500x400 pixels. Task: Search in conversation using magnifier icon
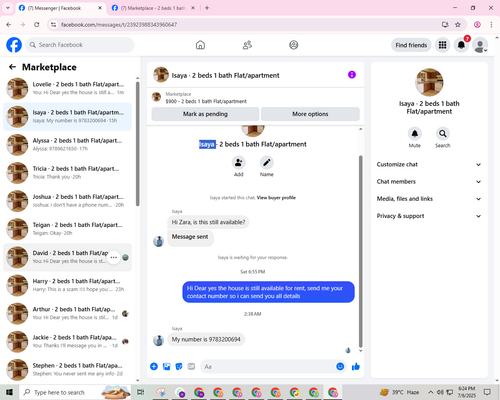pyautogui.click(x=443, y=134)
